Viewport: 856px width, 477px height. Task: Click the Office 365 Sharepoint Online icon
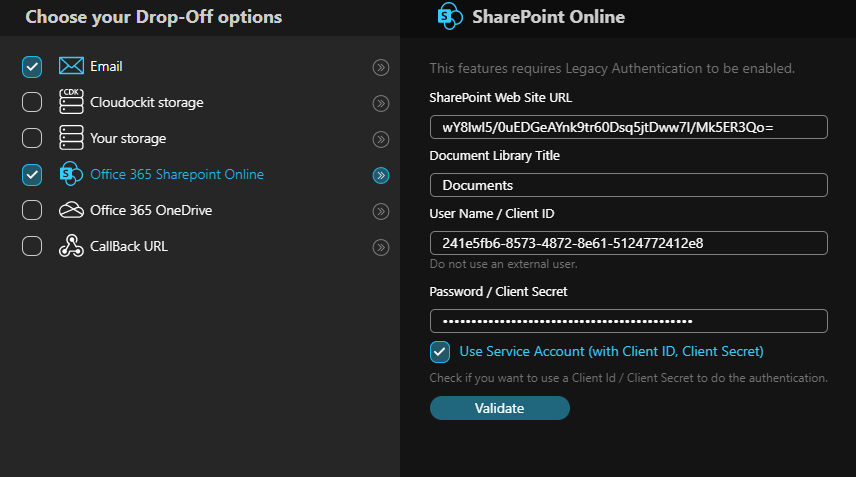tap(71, 174)
